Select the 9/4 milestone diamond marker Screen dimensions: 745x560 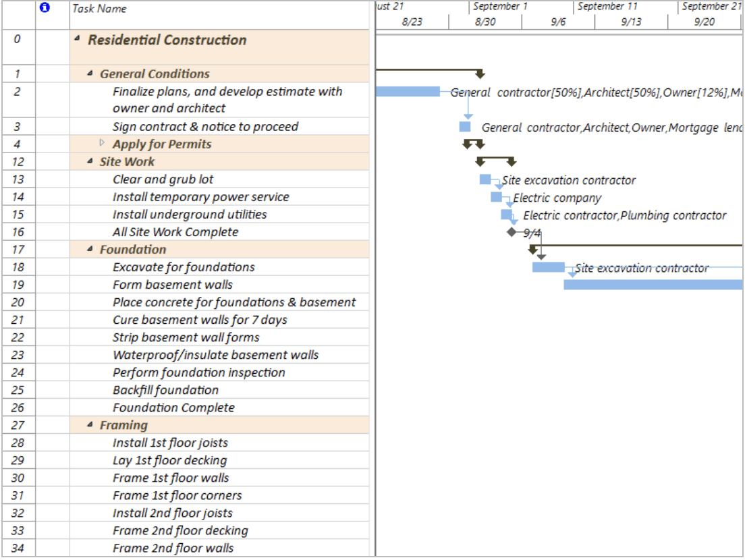coord(512,231)
